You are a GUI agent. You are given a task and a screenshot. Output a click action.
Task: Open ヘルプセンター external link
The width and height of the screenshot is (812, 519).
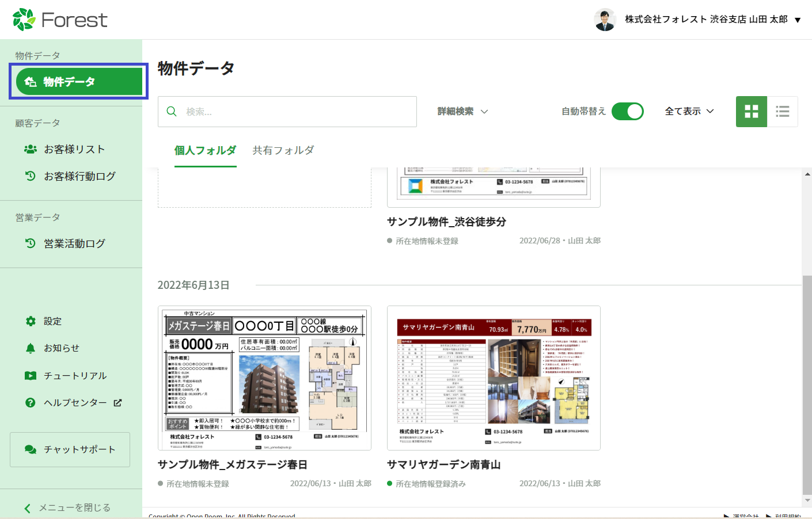(82, 403)
